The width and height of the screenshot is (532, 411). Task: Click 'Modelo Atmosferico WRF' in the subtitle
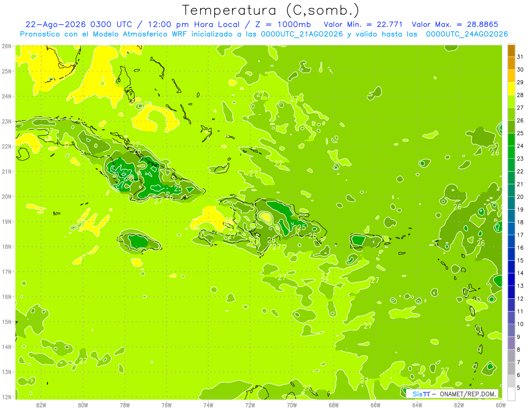tap(141, 34)
